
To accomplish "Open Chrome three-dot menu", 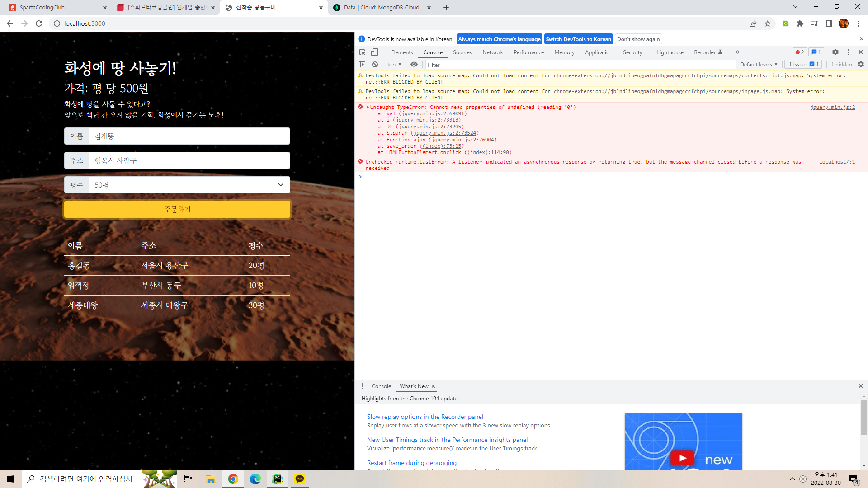I will tap(858, 23).
